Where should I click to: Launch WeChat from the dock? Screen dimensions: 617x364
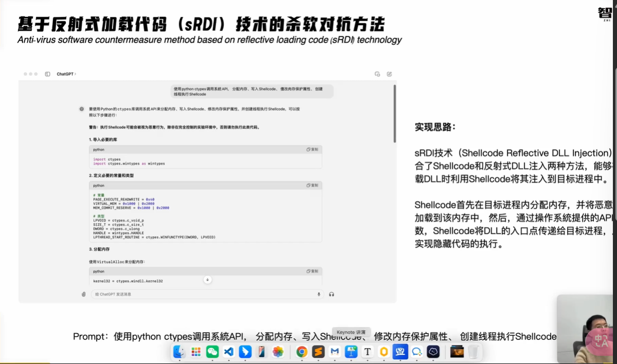click(x=212, y=352)
